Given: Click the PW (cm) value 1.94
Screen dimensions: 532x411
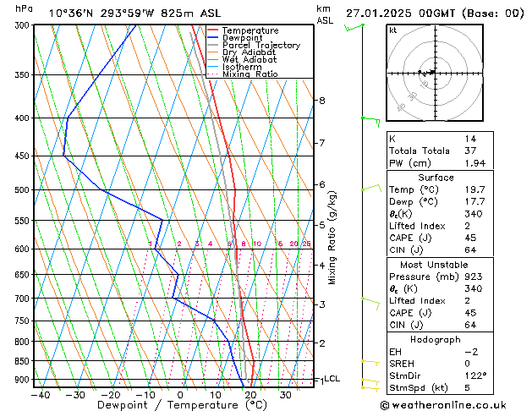Looking at the screenshot, I should (x=475, y=163).
